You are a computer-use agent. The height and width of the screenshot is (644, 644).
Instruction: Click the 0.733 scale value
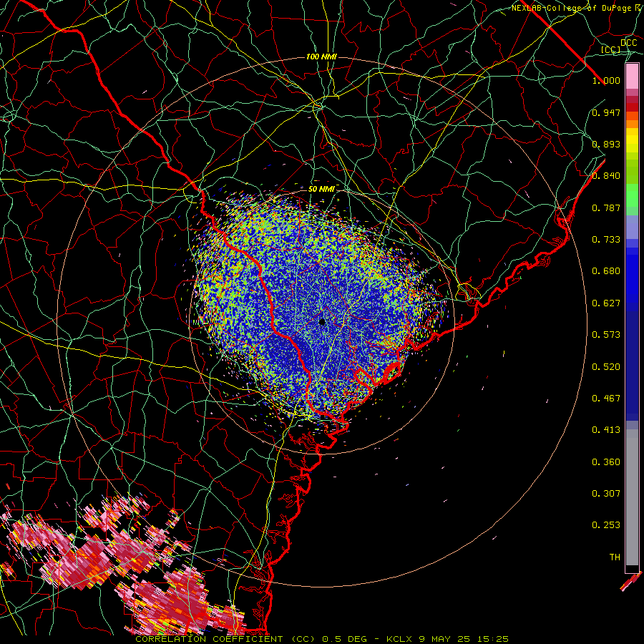tap(606, 240)
